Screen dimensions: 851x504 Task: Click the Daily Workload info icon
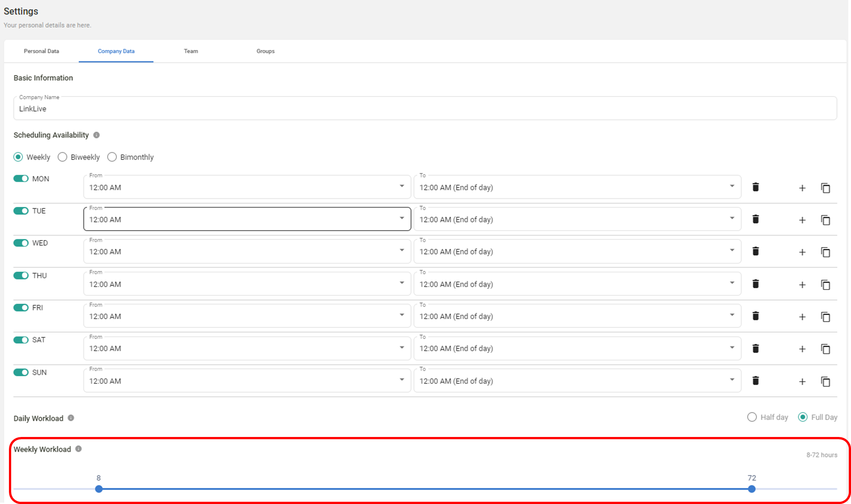(x=71, y=418)
